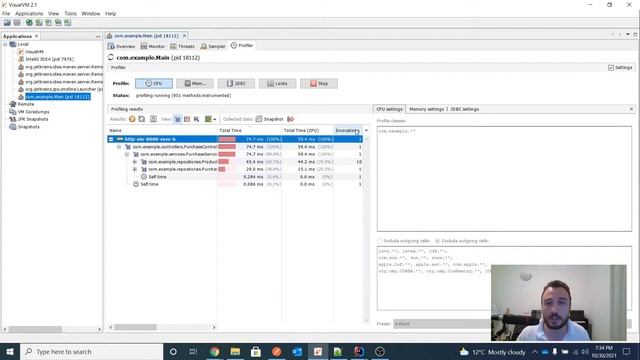Switch to Reverse calls view icon
Screen dimensions: 640x360
click(x=196, y=119)
